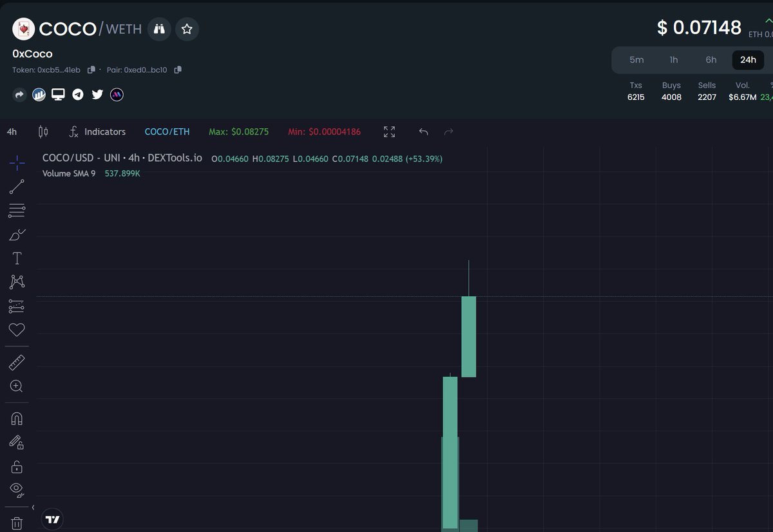Add COCO/WETH to favorites with the star
Image resolution: width=773 pixels, height=532 pixels.
(x=187, y=29)
